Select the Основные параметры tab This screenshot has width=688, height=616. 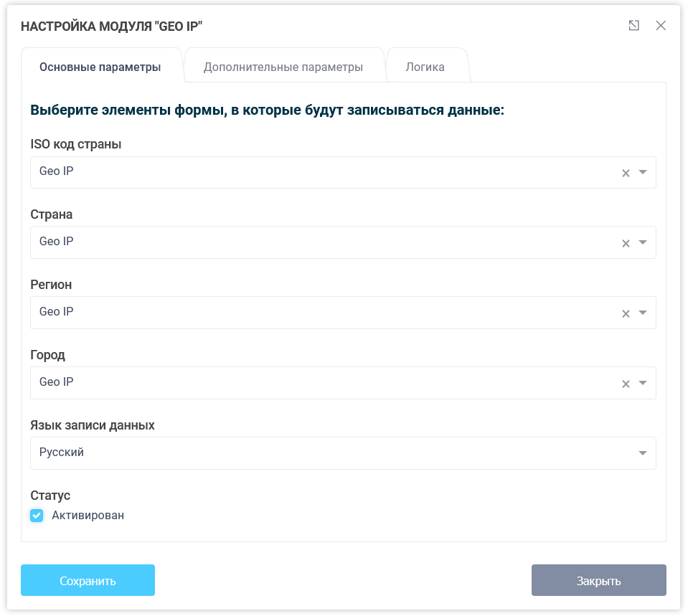(x=101, y=67)
